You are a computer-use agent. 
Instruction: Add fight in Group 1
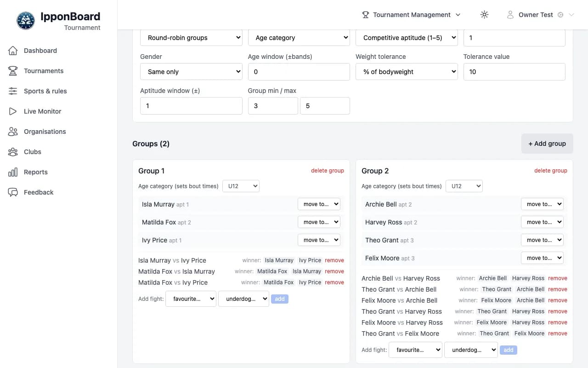click(280, 299)
